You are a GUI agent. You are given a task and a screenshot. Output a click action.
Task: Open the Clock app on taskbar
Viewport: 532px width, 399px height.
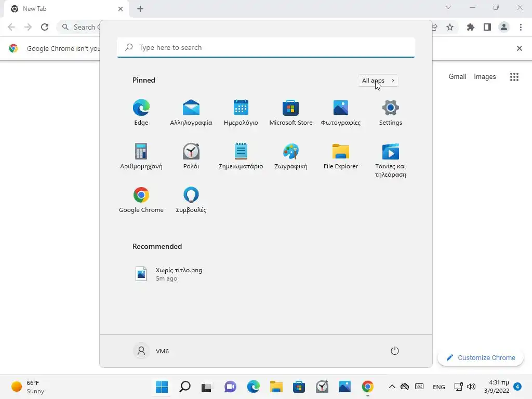tap(322, 387)
